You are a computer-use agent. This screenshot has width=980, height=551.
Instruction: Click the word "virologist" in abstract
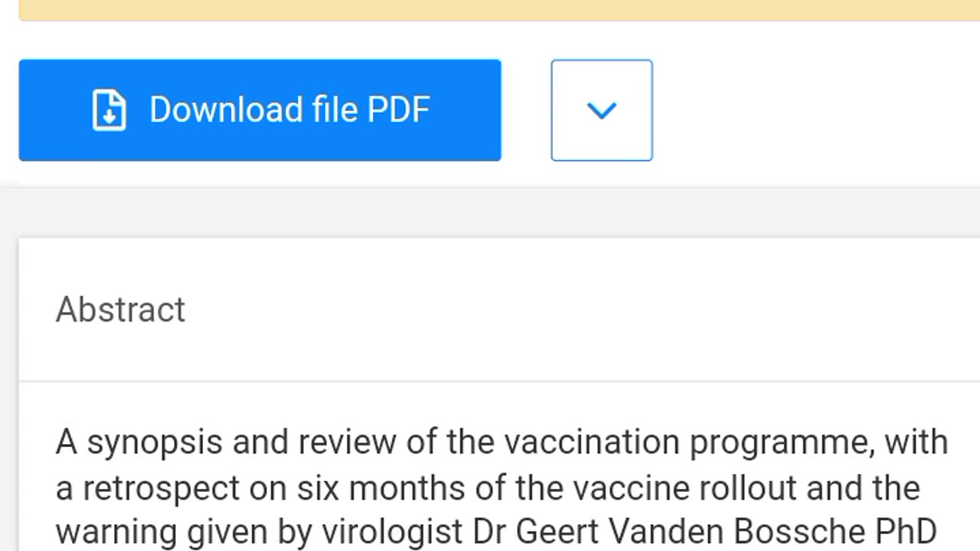(x=391, y=532)
